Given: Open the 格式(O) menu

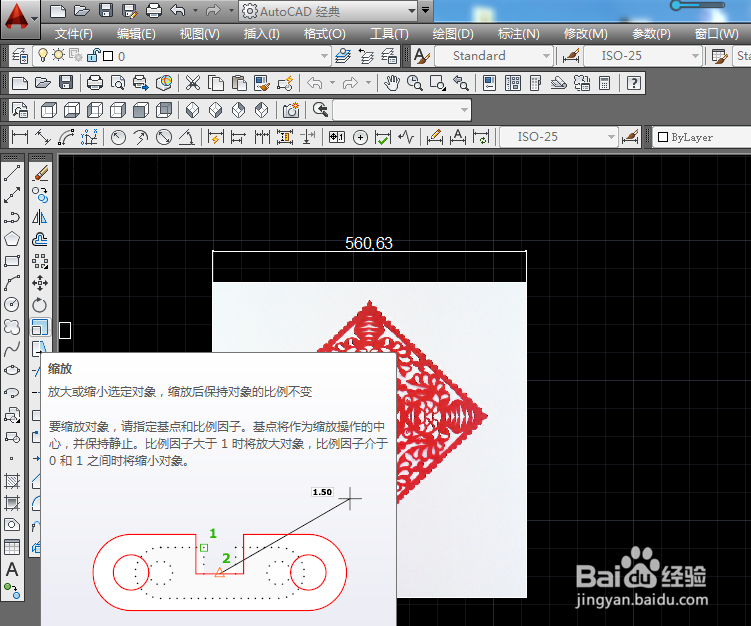Looking at the screenshot, I should [324, 34].
